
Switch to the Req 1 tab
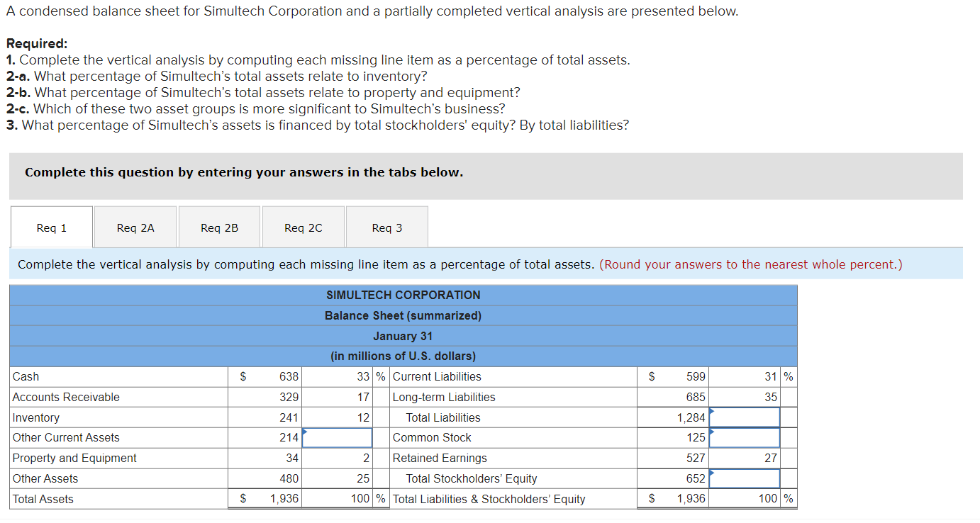point(52,227)
